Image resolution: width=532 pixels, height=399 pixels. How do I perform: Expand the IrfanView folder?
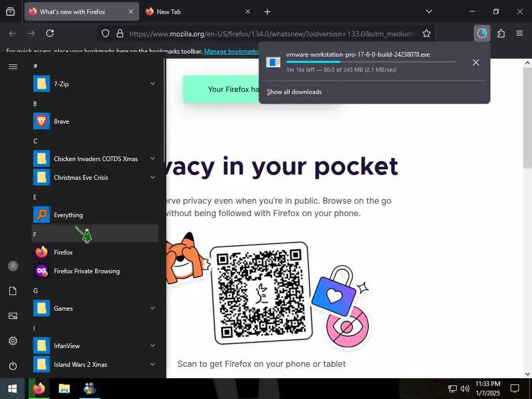coord(95,345)
